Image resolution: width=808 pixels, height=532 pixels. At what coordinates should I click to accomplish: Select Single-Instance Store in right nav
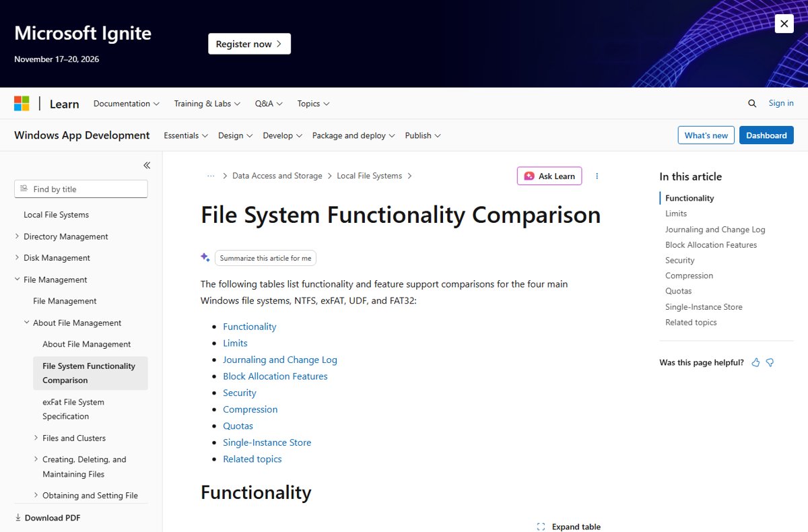click(x=704, y=307)
